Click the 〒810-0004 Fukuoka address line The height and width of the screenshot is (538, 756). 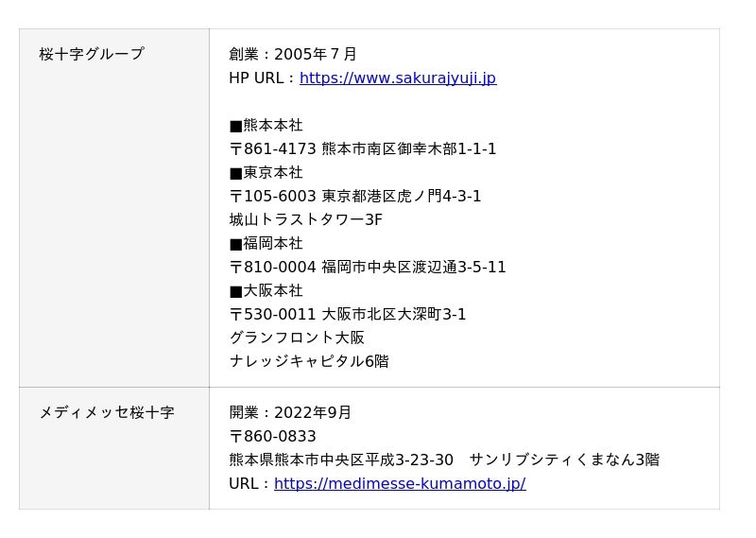tap(368, 268)
